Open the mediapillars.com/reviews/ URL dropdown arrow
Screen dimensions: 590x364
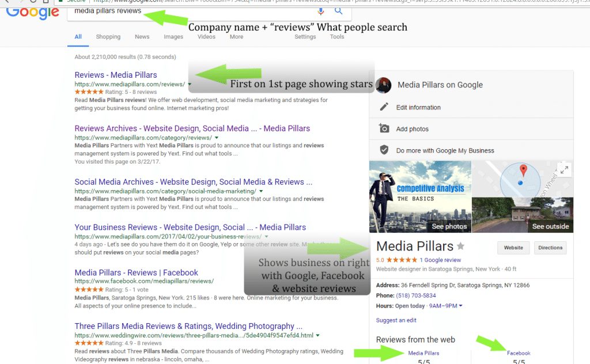pyautogui.click(x=190, y=84)
